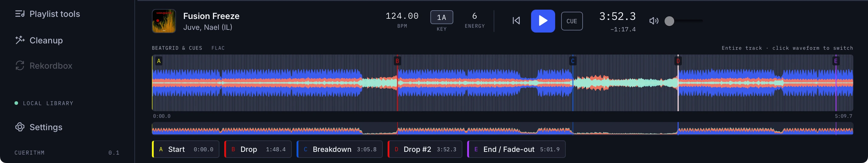Click the CUERITHM app name label
This screenshot has width=868, height=163.
point(29,152)
